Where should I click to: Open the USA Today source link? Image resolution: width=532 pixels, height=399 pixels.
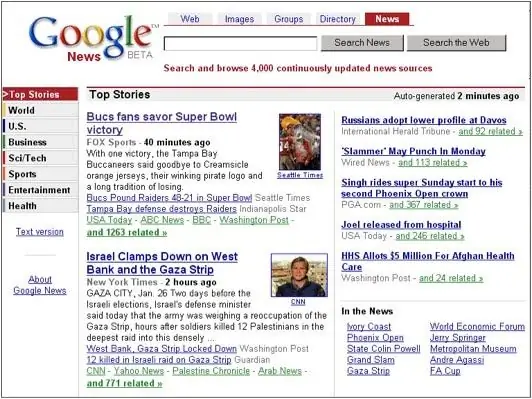(x=109, y=220)
